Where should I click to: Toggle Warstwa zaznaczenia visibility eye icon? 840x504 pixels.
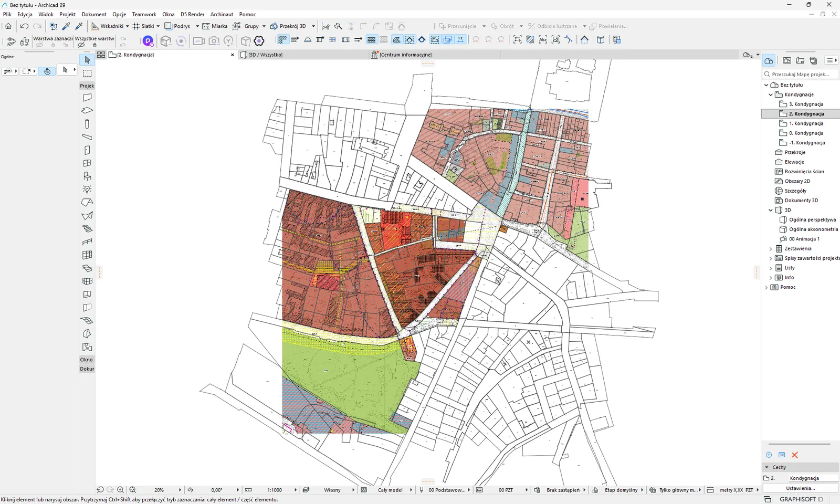coord(39,45)
